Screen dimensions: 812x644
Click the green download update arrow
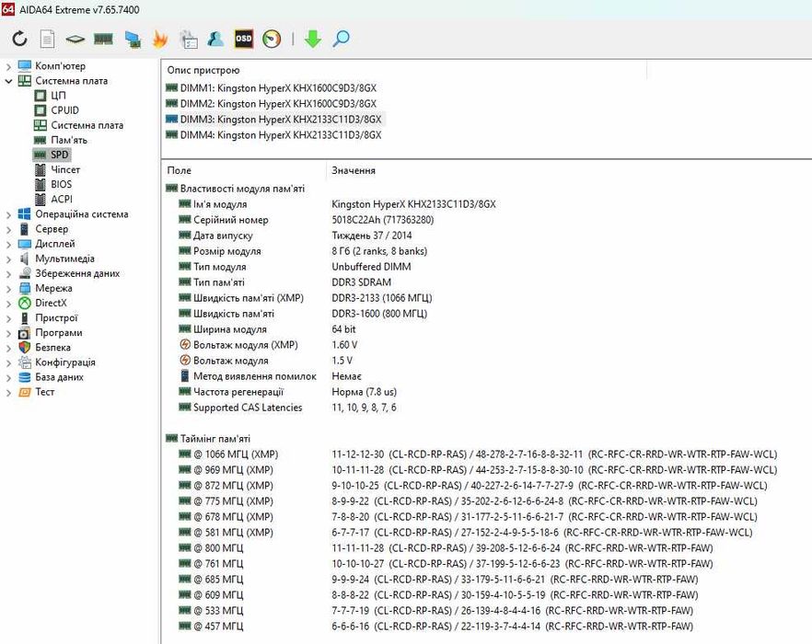click(x=312, y=39)
